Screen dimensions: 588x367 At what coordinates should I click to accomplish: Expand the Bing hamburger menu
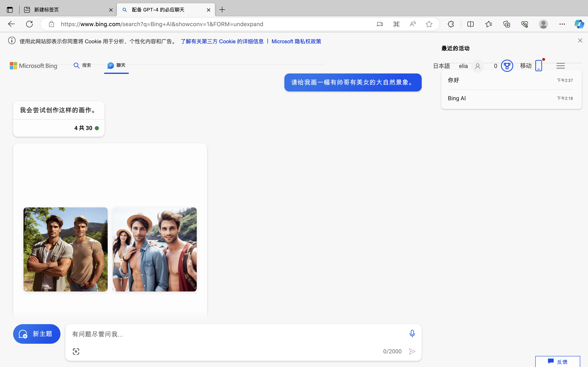560,66
